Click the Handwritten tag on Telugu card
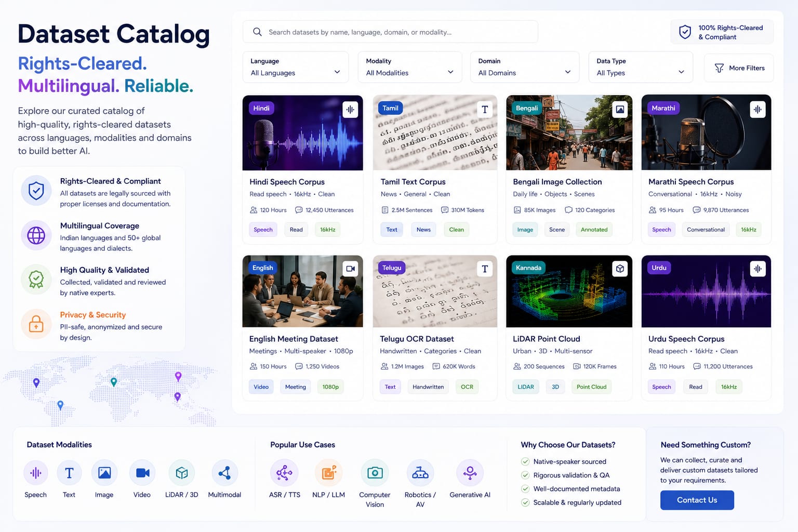Image resolution: width=798 pixels, height=532 pixels. [428, 387]
